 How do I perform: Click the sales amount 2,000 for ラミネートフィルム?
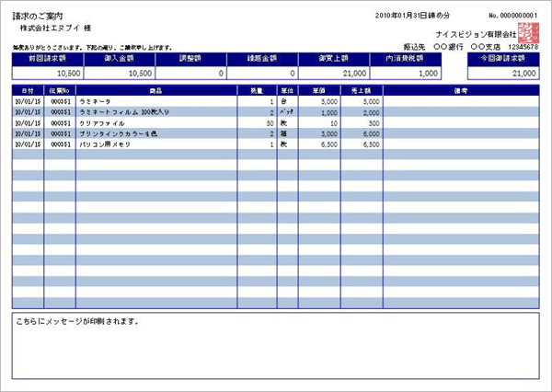372,112
